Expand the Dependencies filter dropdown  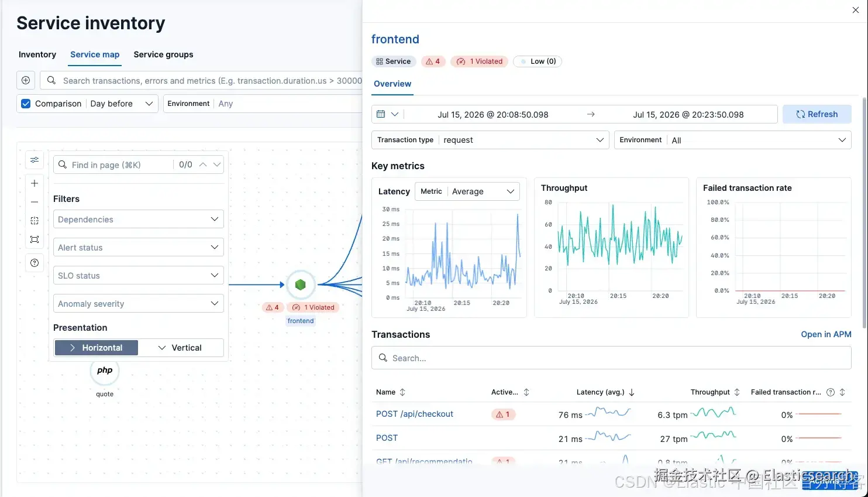(139, 220)
